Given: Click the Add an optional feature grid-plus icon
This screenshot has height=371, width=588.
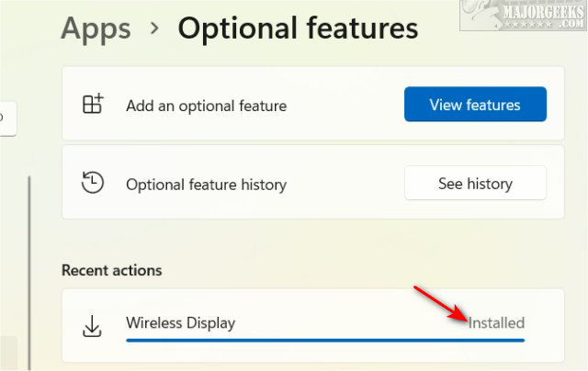Looking at the screenshot, I should coord(93,105).
